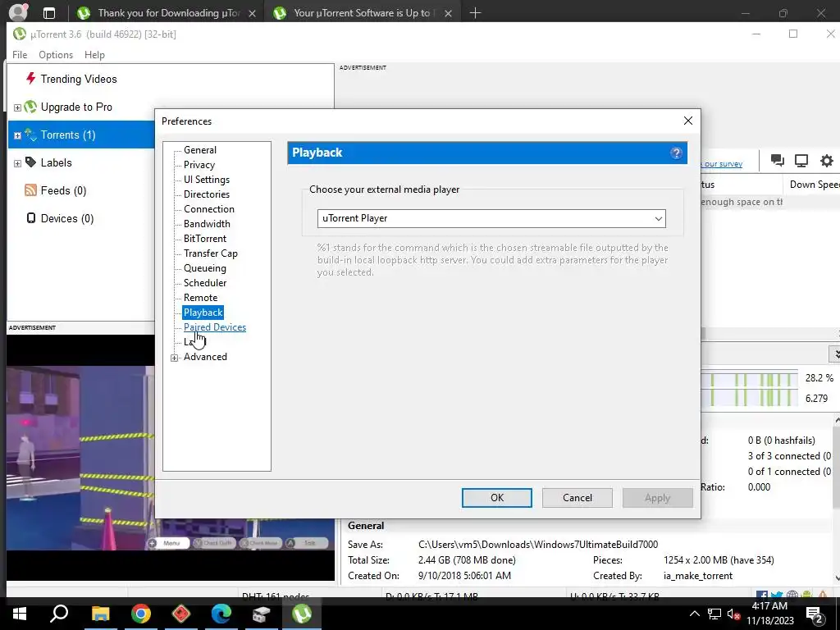Expand the Upgrade to Pro tree node
Image resolution: width=840 pixels, height=630 pixels.
tap(17, 107)
